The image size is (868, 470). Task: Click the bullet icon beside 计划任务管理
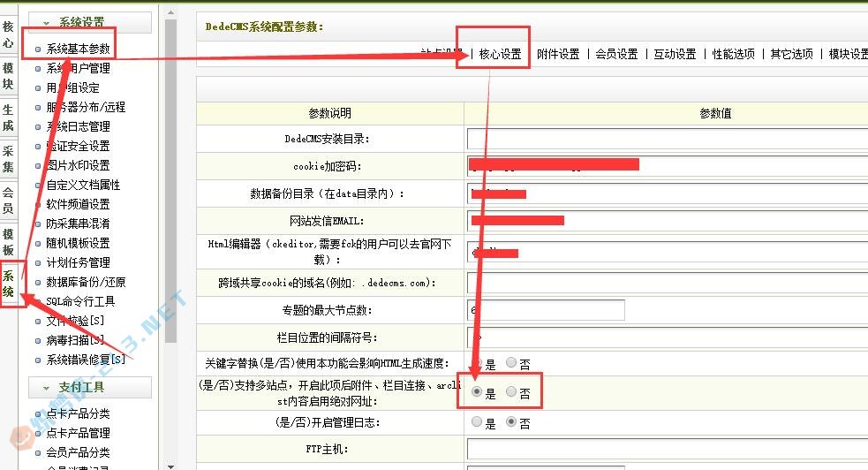pyautogui.click(x=37, y=263)
